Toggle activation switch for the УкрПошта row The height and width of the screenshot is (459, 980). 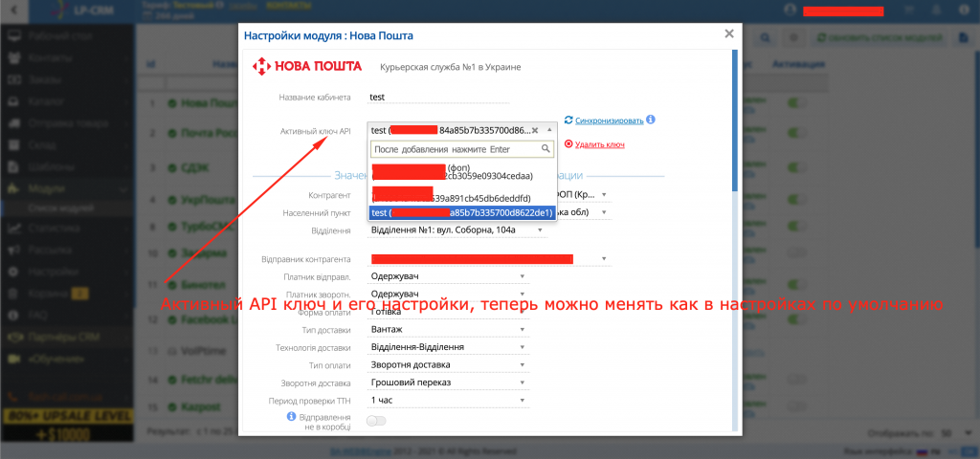tap(795, 201)
